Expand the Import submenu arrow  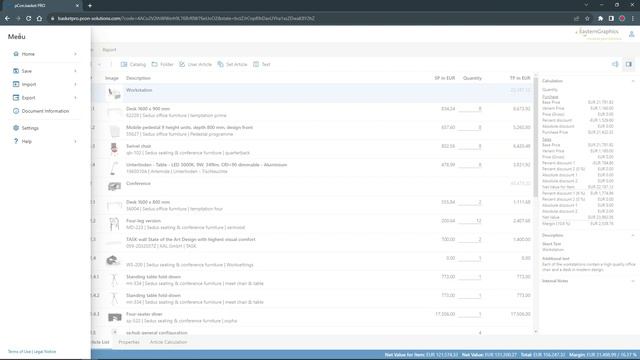click(75, 84)
